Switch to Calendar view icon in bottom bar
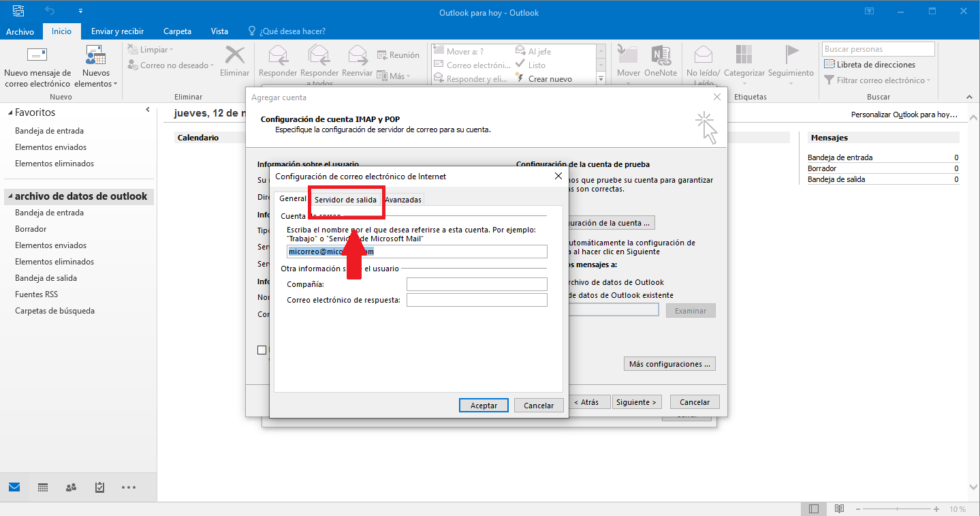The width and height of the screenshot is (980, 516). click(43, 487)
